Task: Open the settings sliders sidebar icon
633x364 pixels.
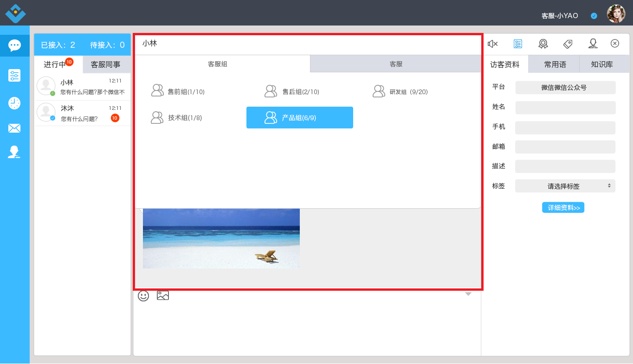Action: (x=14, y=75)
